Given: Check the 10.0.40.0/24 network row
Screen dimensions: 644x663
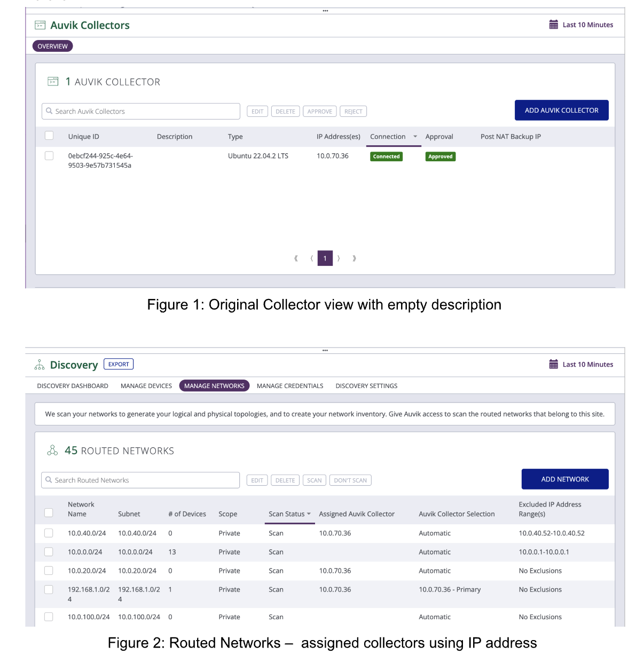Looking at the screenshot, I should coord(49,533).
